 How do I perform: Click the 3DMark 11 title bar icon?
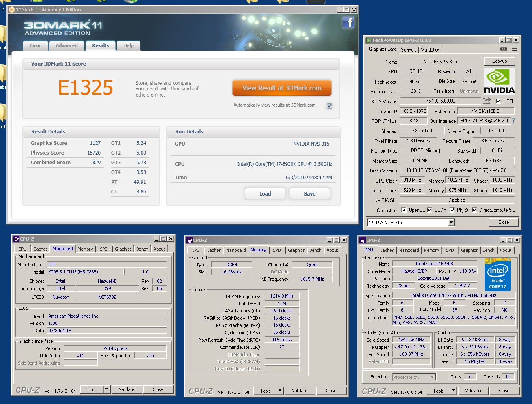[x=12, y=10]
